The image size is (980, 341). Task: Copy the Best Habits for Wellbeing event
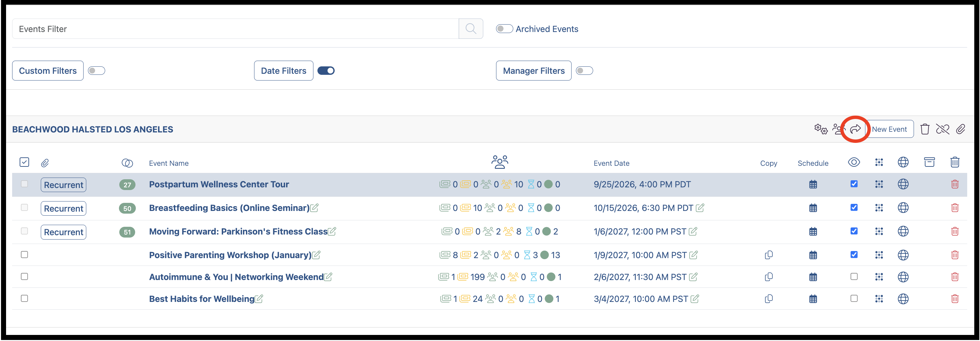(768, 299)
